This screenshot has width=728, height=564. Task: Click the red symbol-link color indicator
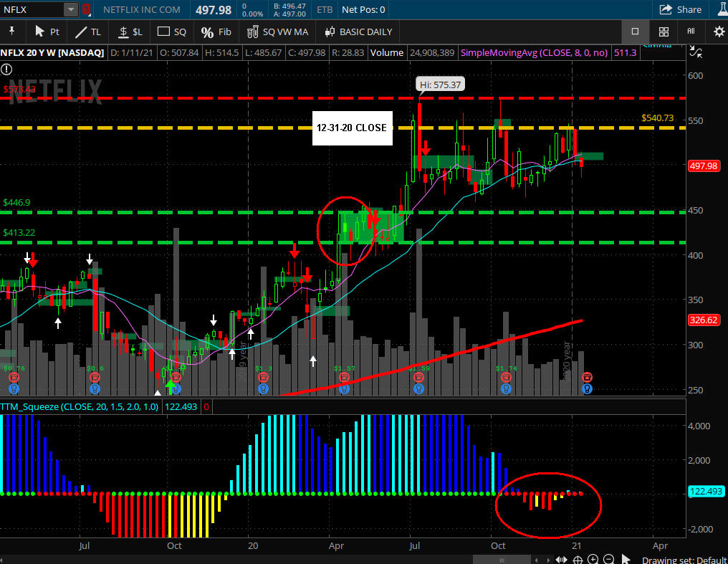87,9
